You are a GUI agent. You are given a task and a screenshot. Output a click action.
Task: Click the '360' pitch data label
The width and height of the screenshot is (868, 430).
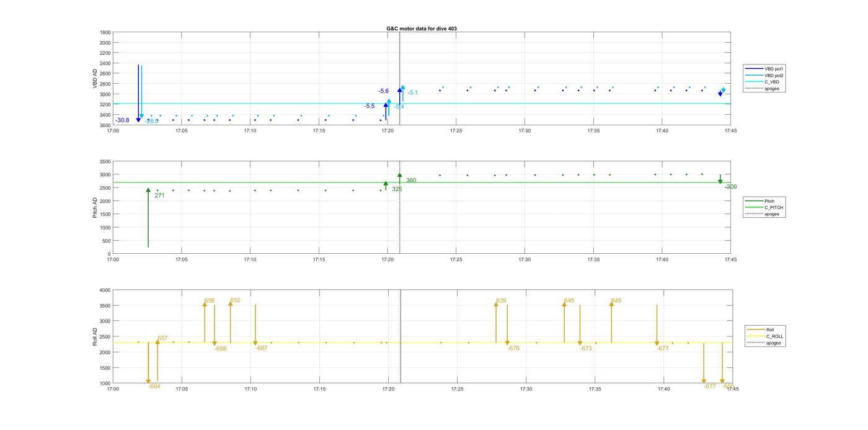(411, 181)
